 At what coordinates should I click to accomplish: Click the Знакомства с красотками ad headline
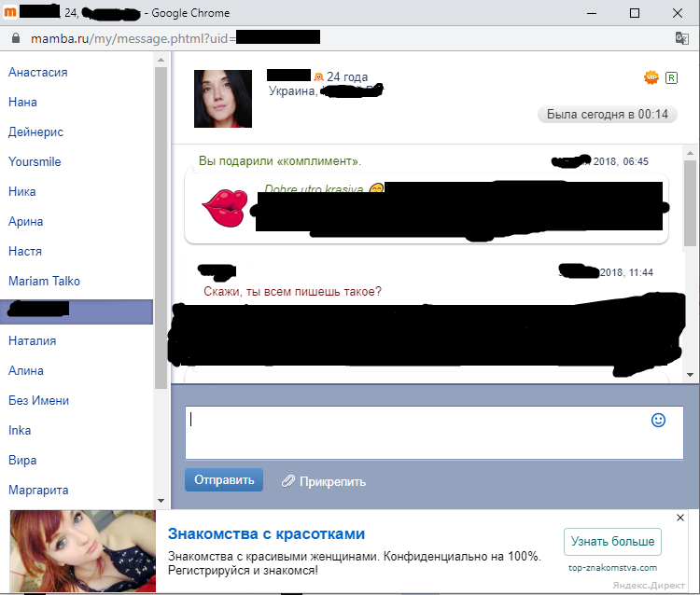coord(266,534)
